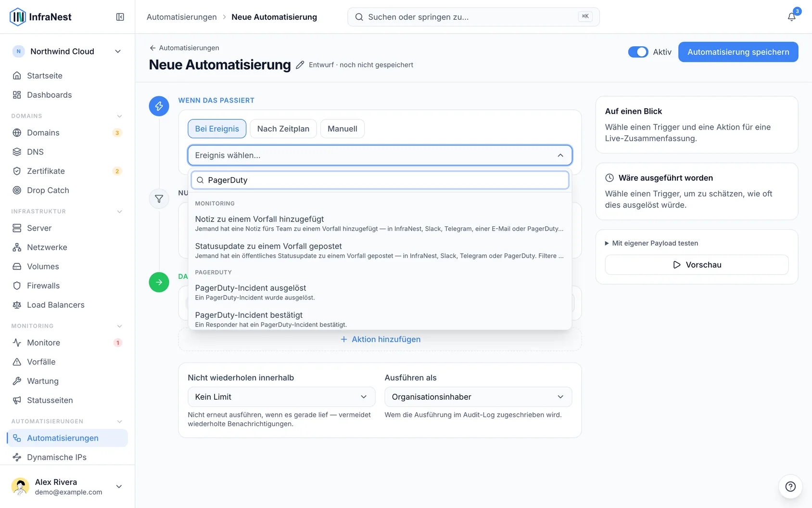Go to Dashboards in sidebar
812x508 pixels.
click(x=67, y=95)
